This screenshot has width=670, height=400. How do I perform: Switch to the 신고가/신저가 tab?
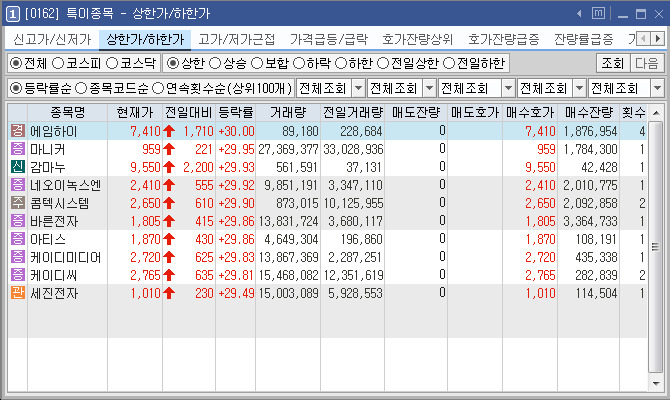coord(52,39)
